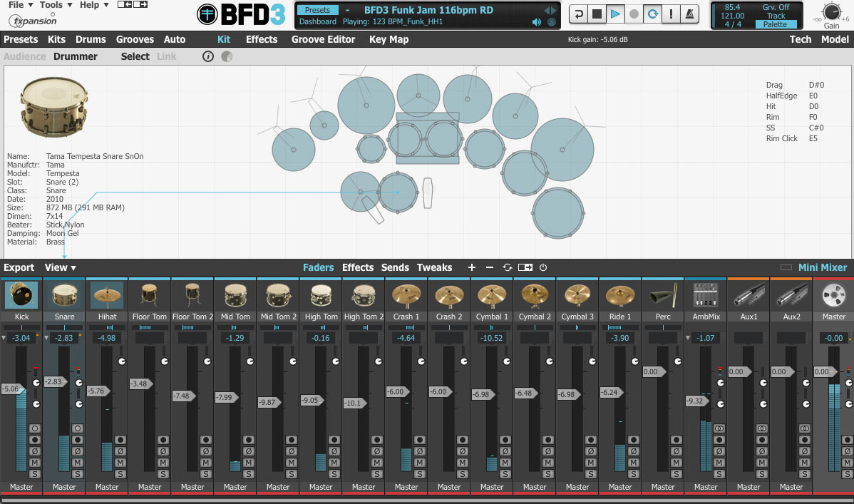Open the Key Map tab
Image resolution: width=854 pixels, height=504 pixels.
click(x=389, y=39)
